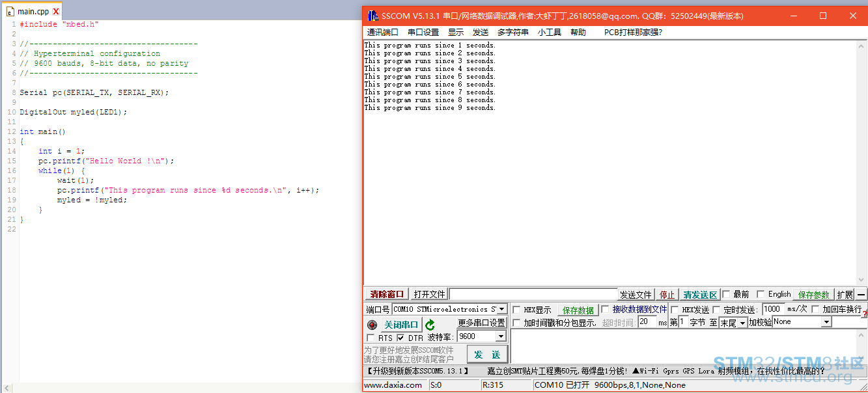The height and width of the screenshot is (393, 868).
Task: Click the 清发送区 clear send area button
Action: (700, 295)
